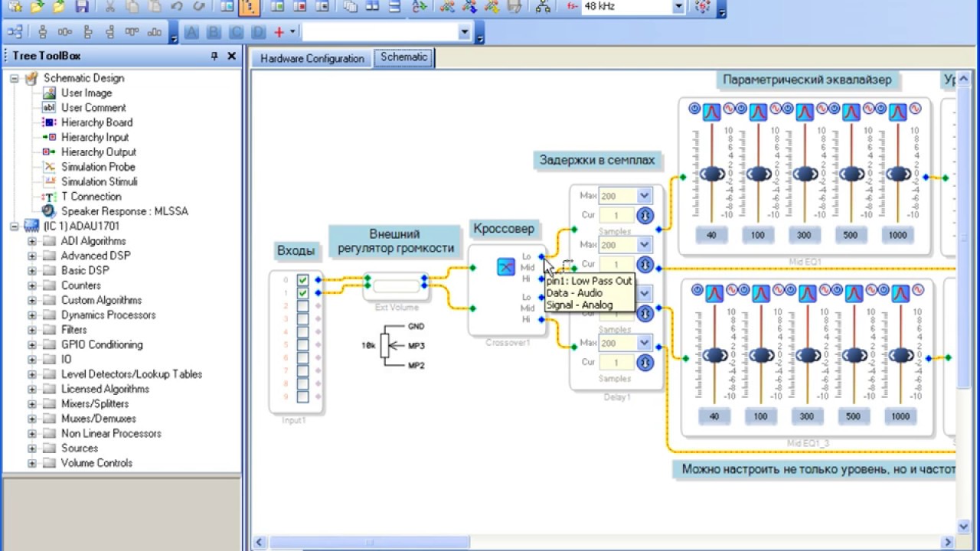Click the 1000 frequency button on Mid EQ1_3
The height and width of the screenshot is (551, 980).
(900, 416)
